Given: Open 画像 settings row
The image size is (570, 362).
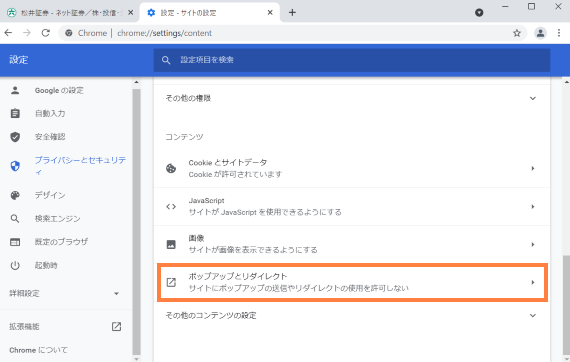Looking at the screenshot, I should (x=352, y=244).
